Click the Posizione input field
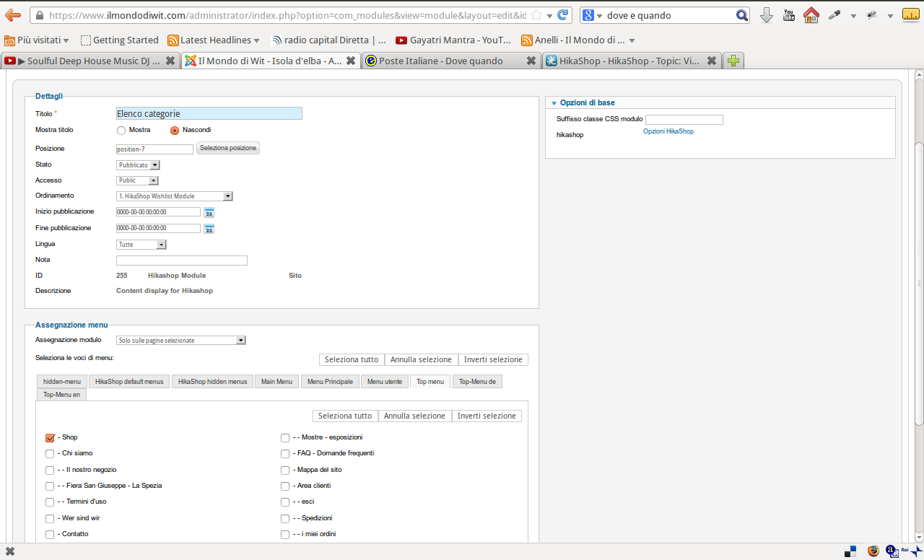Viewport: 924px width, 560px height. [x=155, y=149]
